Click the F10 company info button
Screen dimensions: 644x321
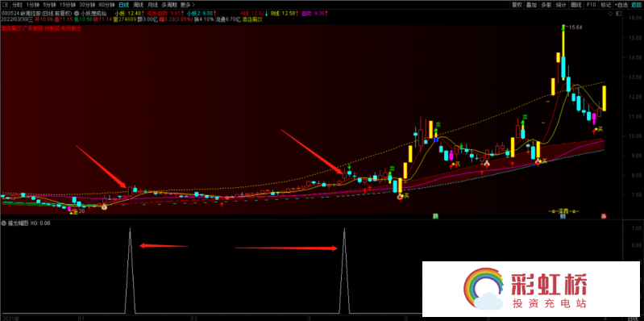(591, 6)
